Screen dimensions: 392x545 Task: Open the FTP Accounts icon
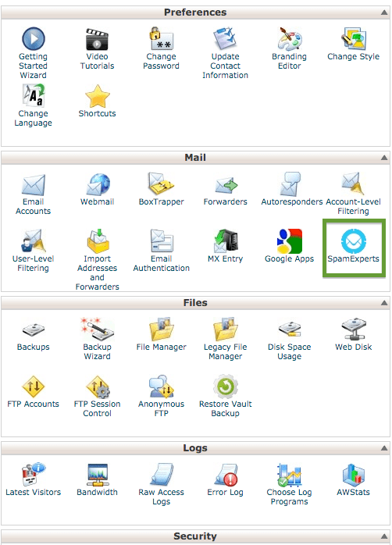tap(33, 386)
